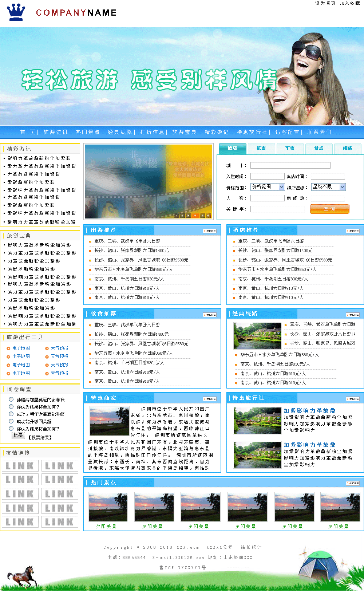Click MORE icon in 酒店推荐 section
This screenshot has height=591, width=364.
[x=353, y=231]
